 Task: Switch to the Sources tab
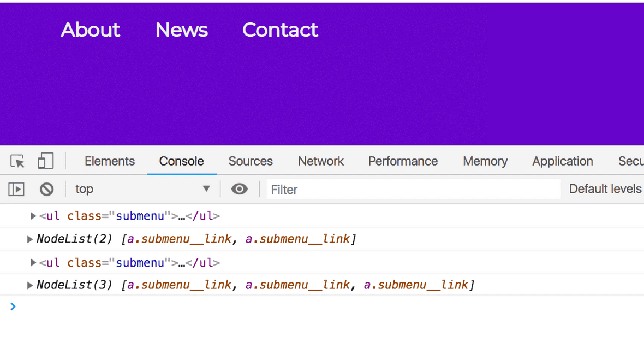click(251, 161)
